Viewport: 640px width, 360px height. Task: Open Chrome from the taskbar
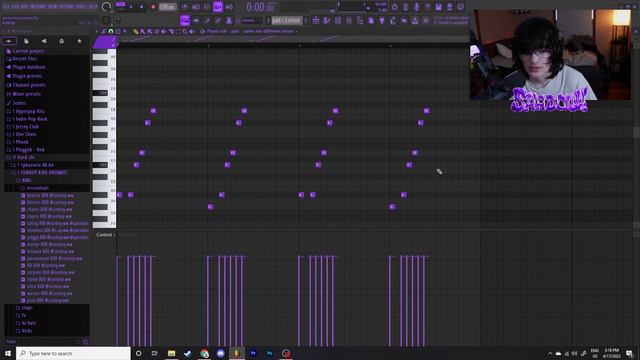coord(204,353)
